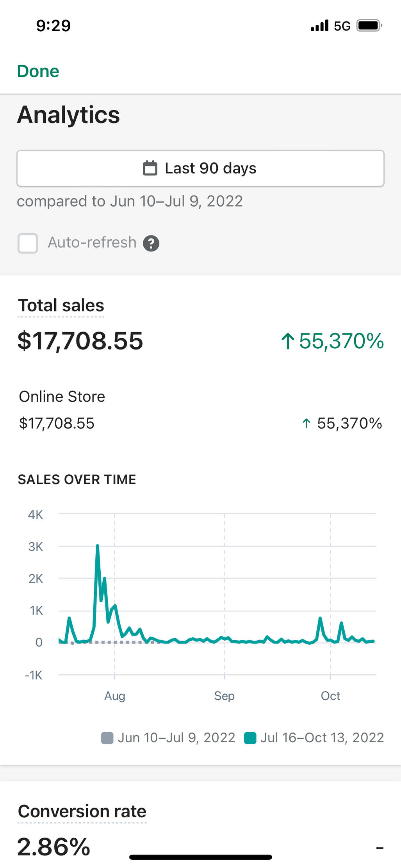Tap the Conversion rate heading
Screen dimensions: 401x868
[x=82, y=811]
